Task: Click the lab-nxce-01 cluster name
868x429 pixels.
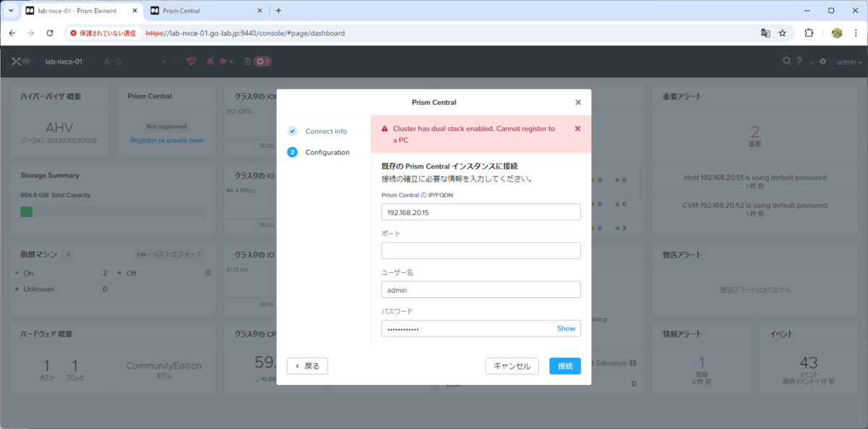Action: [64, 61]
